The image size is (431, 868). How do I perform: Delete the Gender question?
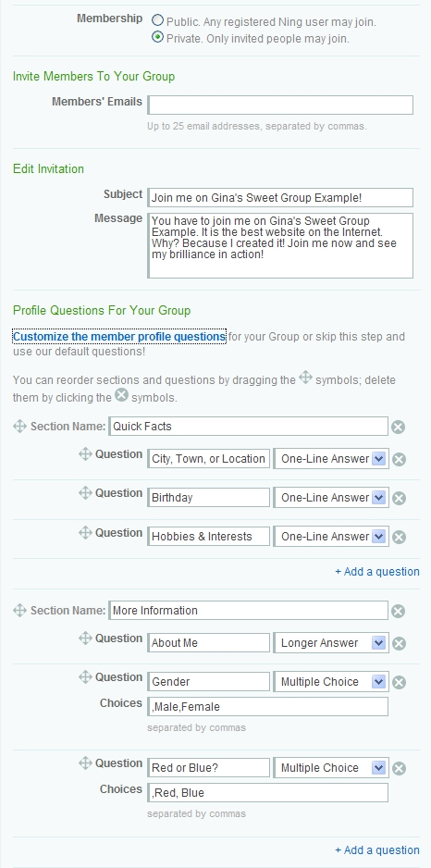(399, 683)
